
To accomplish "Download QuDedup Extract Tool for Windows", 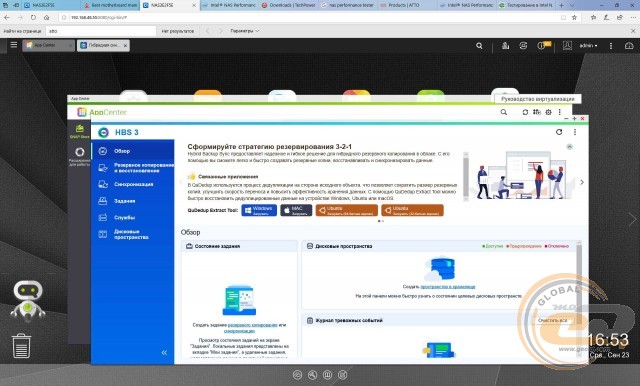I will pos(259,210).
